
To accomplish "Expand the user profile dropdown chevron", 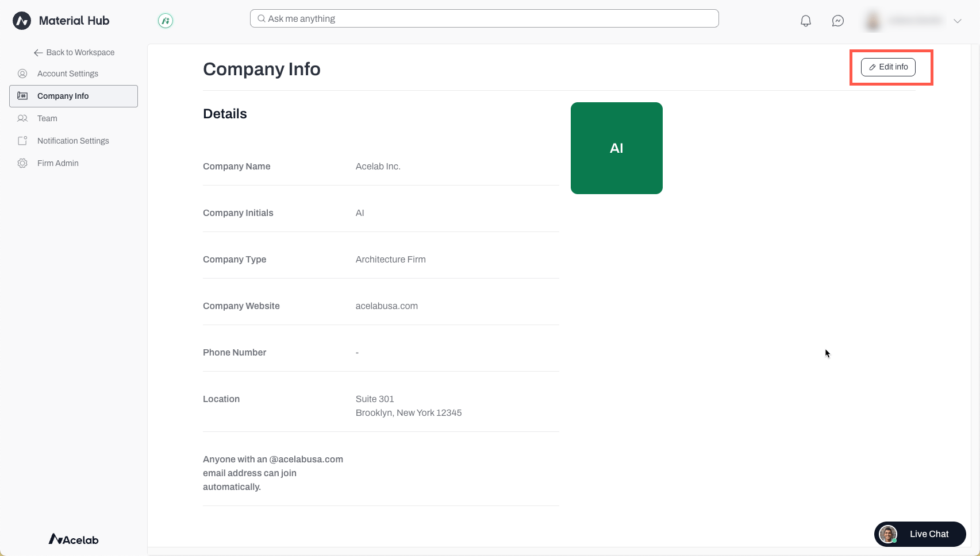I will click(x=958, y=21).
